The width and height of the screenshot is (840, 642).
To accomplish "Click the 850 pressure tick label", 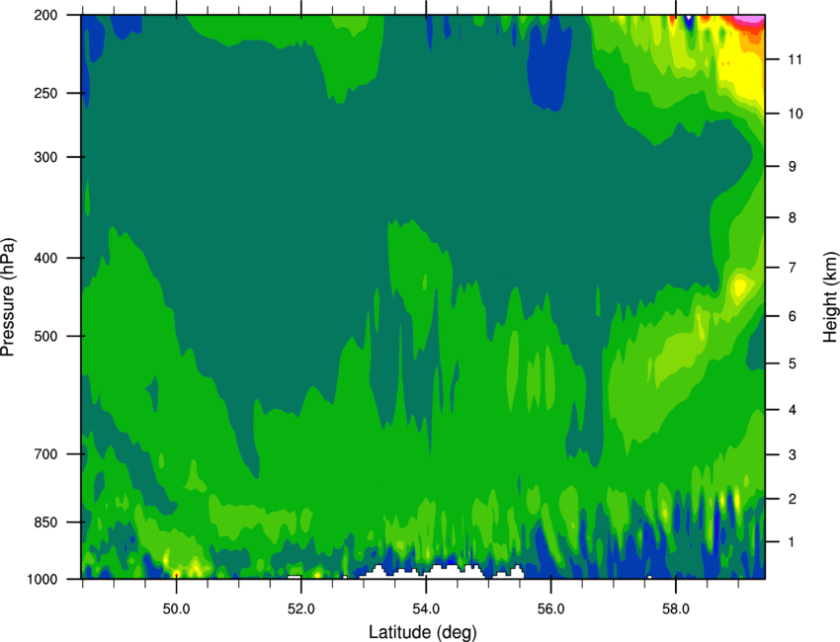I will (45, 522).
